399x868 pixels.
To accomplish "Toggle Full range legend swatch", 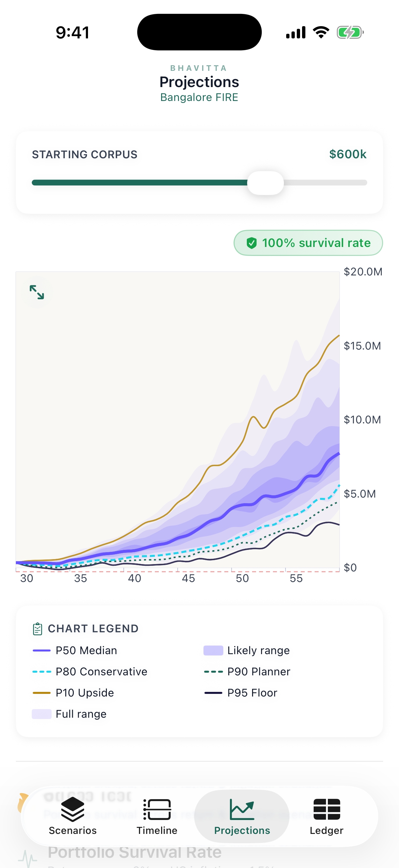I will pos(42,714).
